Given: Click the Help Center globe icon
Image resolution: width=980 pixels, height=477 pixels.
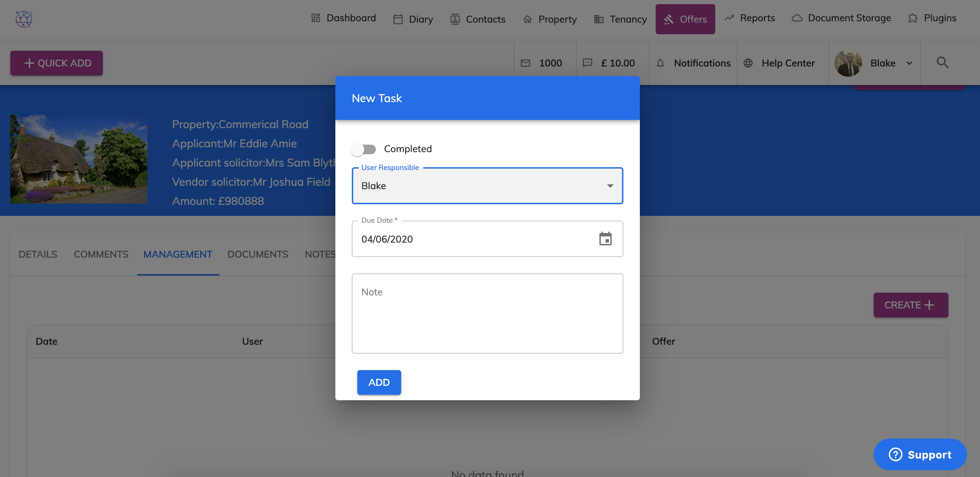Looking at the screenshot, I should point(748,63).
